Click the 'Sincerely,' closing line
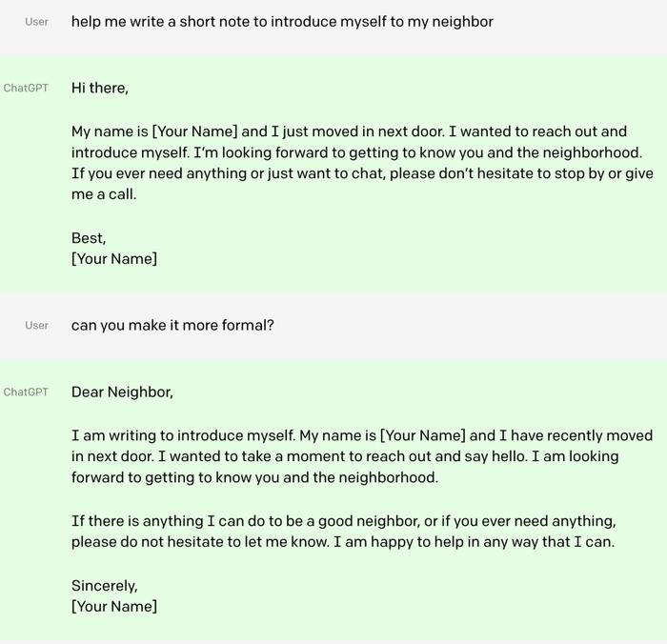Image resolution: width=667 pixels, height=644 pixels. point(104,586)
